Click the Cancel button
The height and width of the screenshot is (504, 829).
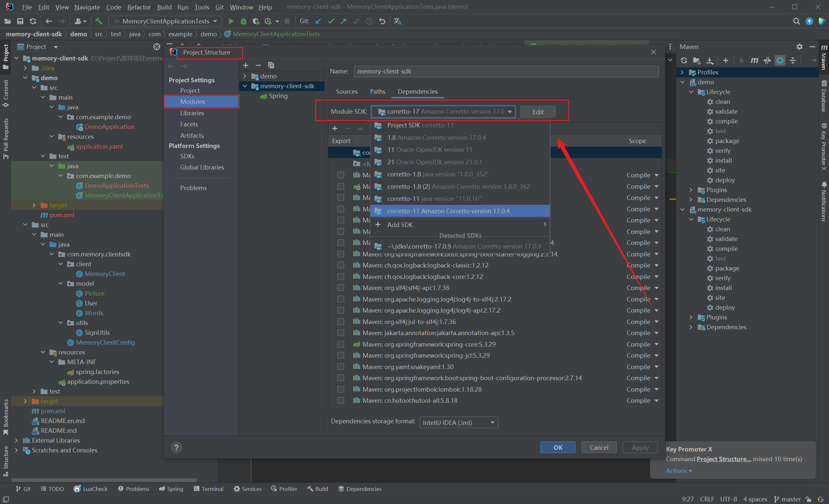[x=599, y=447]
